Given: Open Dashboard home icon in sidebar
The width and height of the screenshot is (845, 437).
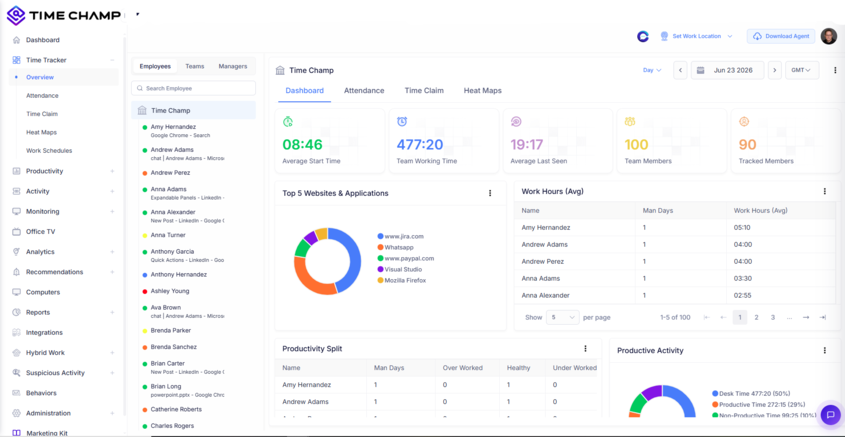Looking at the screenshot, I should click(x=16, y=40).
